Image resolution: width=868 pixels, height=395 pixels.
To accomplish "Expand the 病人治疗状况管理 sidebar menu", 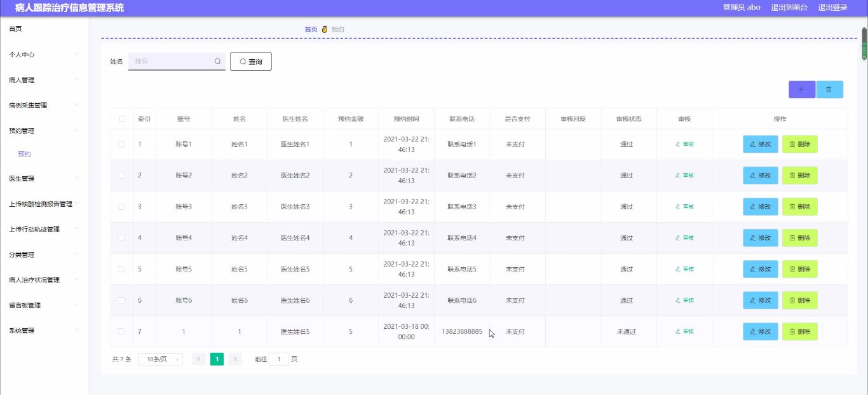I will (44, 280).
